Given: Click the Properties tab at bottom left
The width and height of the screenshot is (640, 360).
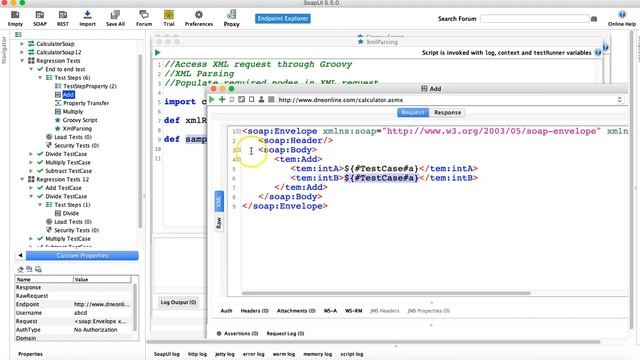Looking at the screenshot, I should [x=30, y=354].
